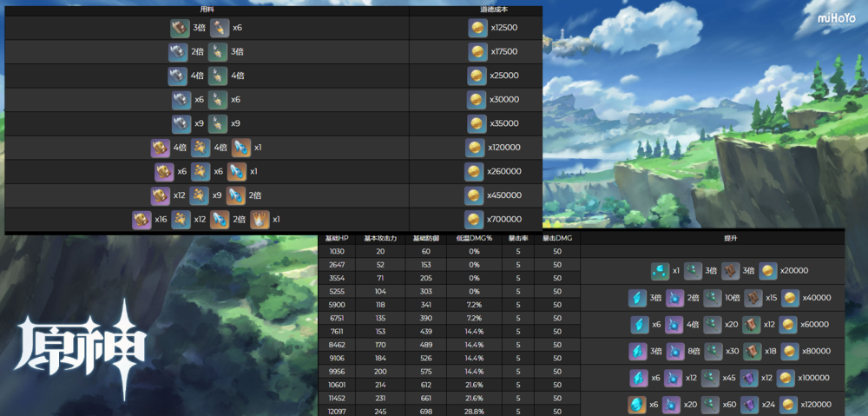Select the green feather icon labeled 3倍 in x17500 row

[218, 51]
